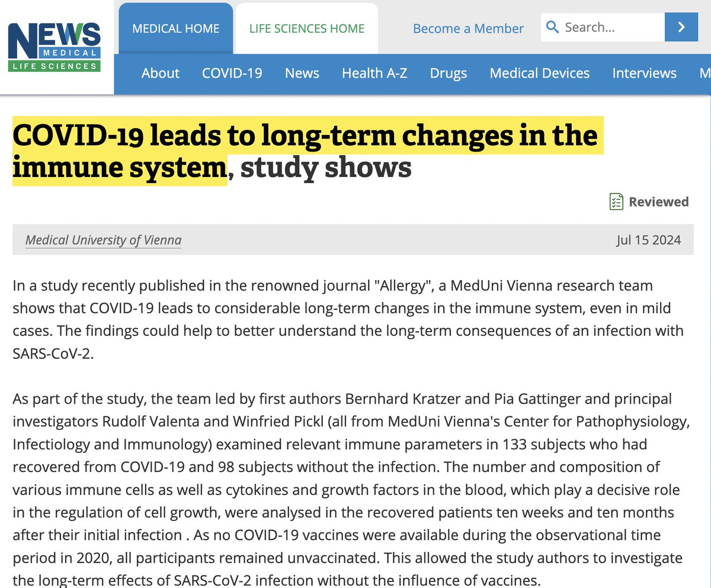
Task: Open the Drugs menu item
Action: point(449,73)
